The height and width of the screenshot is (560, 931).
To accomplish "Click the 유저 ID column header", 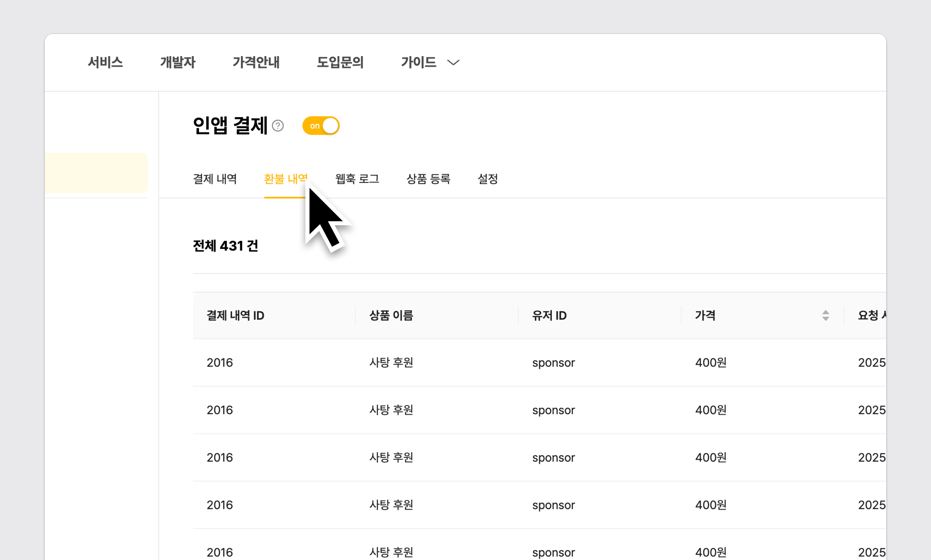I will point(549,315).
